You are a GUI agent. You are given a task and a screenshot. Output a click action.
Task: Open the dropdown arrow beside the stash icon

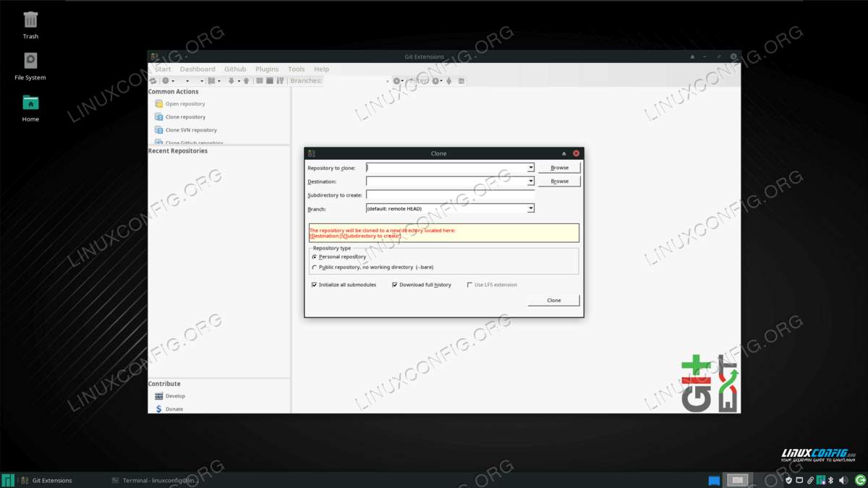(219, 81)
